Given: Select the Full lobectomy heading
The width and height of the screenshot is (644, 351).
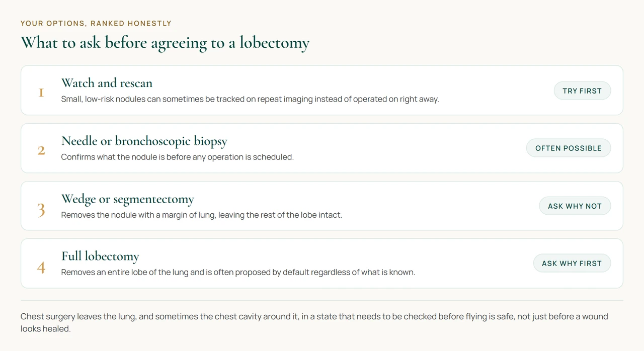Looking at the screenshot, I should pyautogui.click(x=100, y=256).
